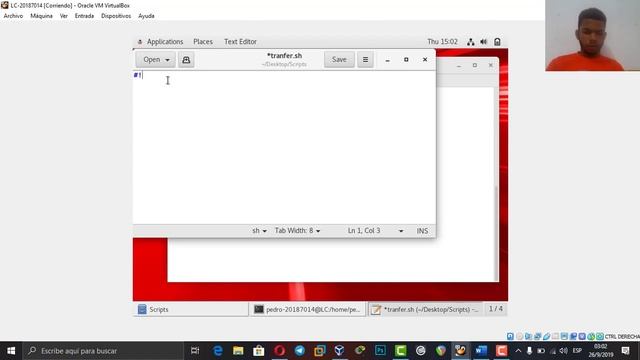Open the sh language dropdown in status bar
Screen dimensions: 640x360
(x=259, y=231)
